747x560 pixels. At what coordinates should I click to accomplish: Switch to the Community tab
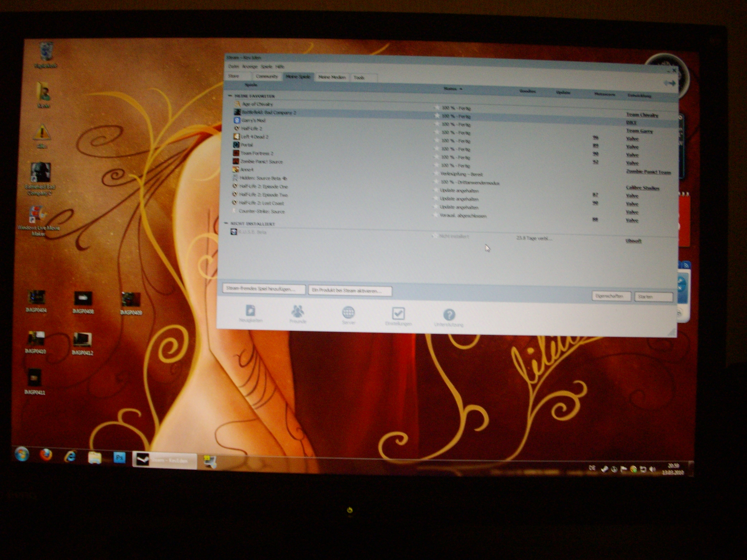(267, 76)
